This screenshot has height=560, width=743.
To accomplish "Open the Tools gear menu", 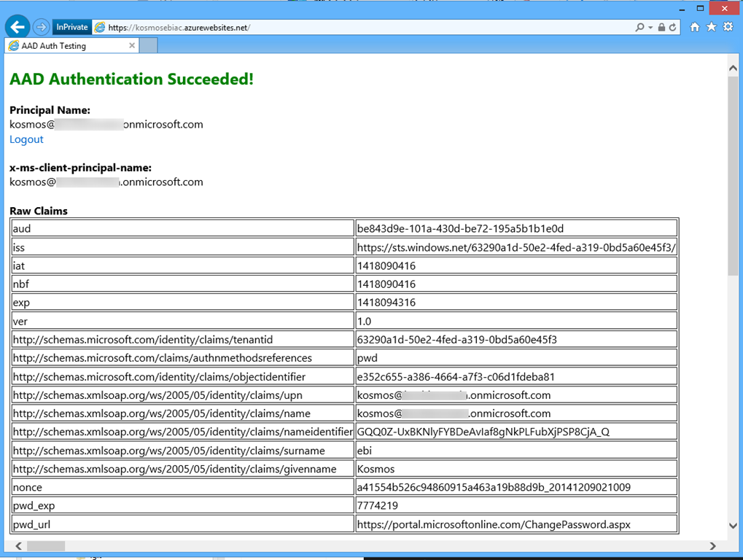I will click(728, 27).
